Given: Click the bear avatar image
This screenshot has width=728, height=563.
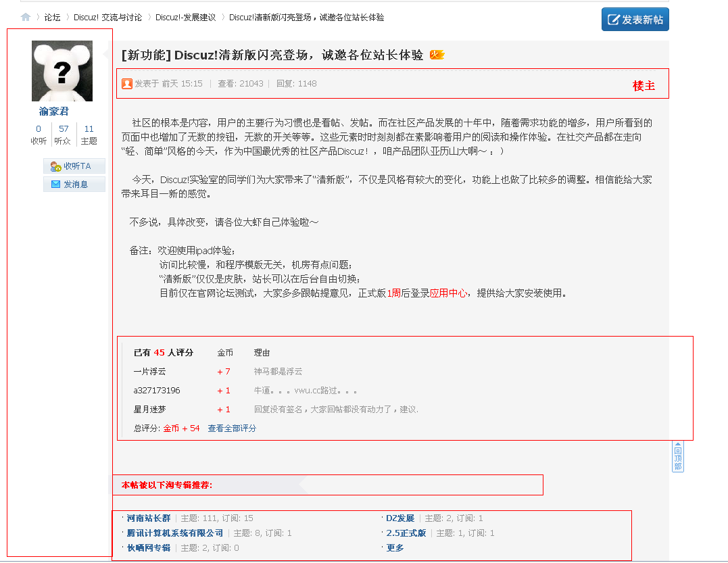Looking at the screenshot, I should [62, 70].
